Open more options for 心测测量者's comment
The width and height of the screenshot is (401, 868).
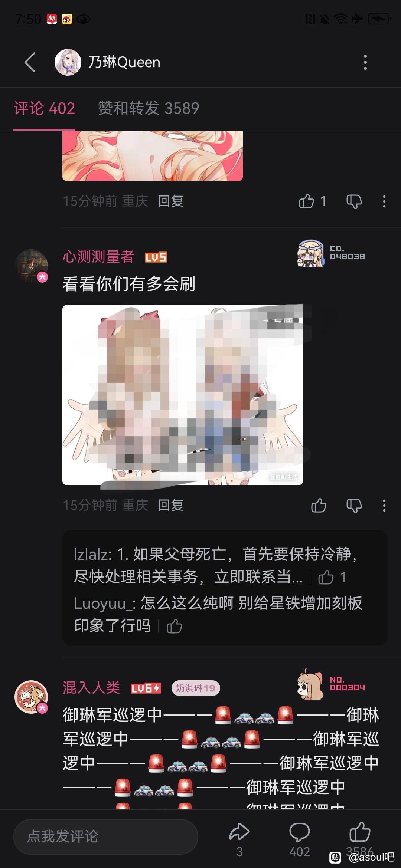point(384,505)
